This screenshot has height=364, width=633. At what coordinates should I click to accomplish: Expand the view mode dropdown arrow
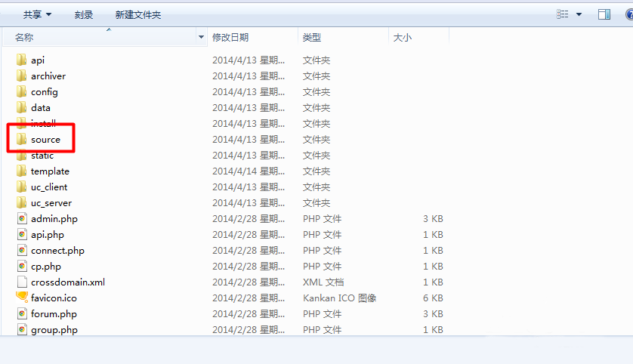coord(579,14)
